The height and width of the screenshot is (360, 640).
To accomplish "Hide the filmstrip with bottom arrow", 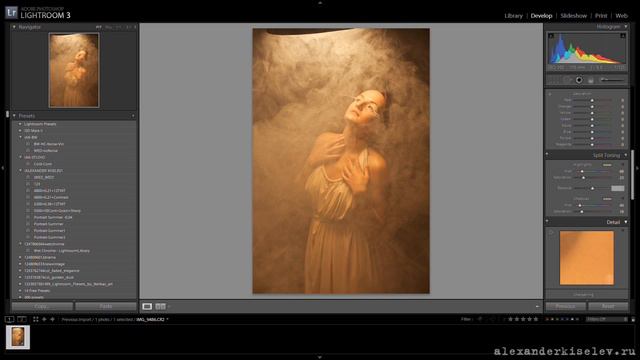I will 320,357.
